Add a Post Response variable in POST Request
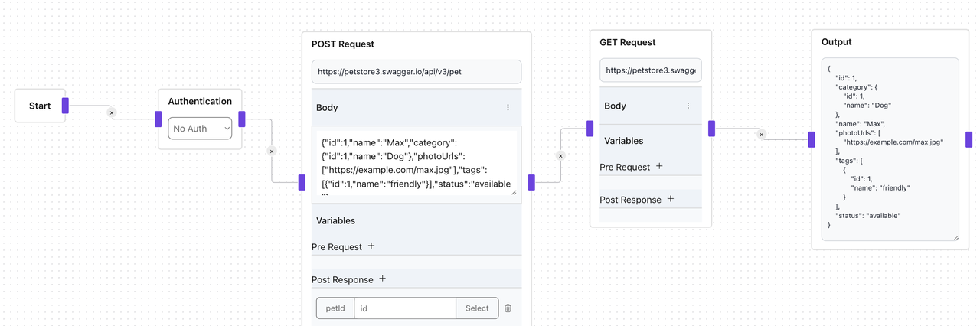 point(383,279)
